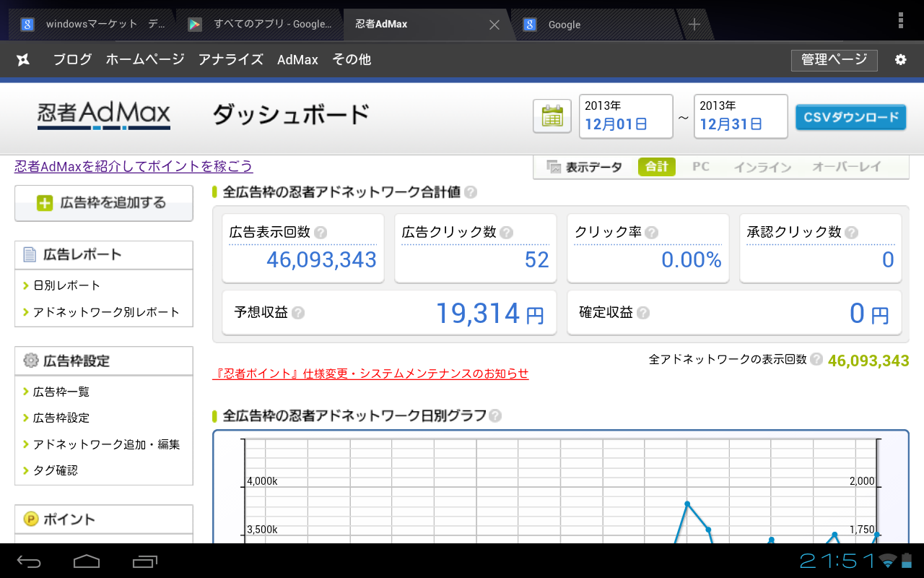Viewport: 924px width, 578px height.
Task: Click the 忍者AdMax logo
Action: 104,116
